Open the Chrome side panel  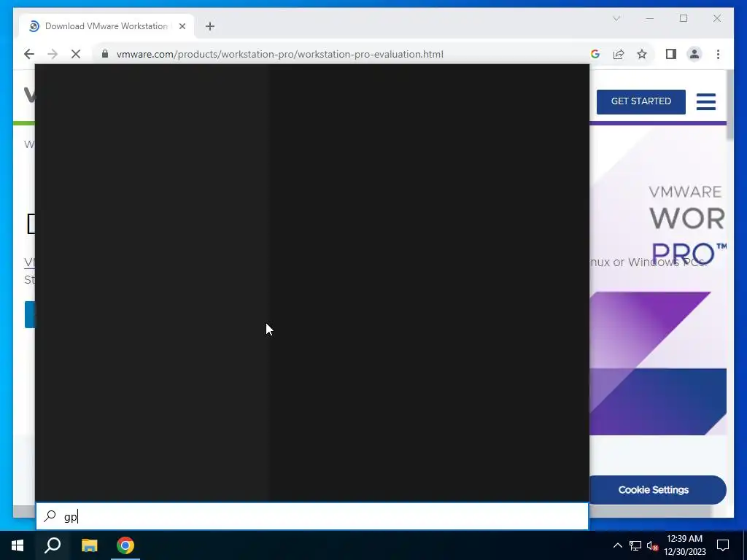coord(671,54)
